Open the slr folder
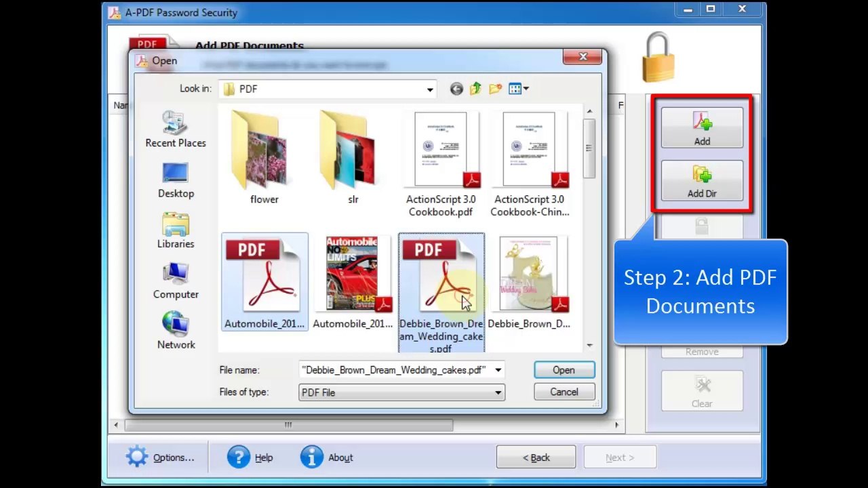868x488 pixels. pyautogui.click(x=353, y=157)
